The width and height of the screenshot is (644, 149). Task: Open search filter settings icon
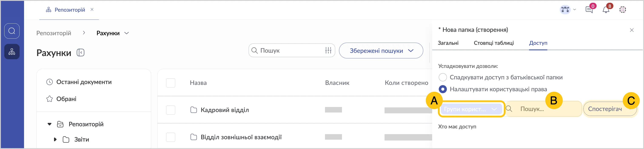(x=328, y=51)
